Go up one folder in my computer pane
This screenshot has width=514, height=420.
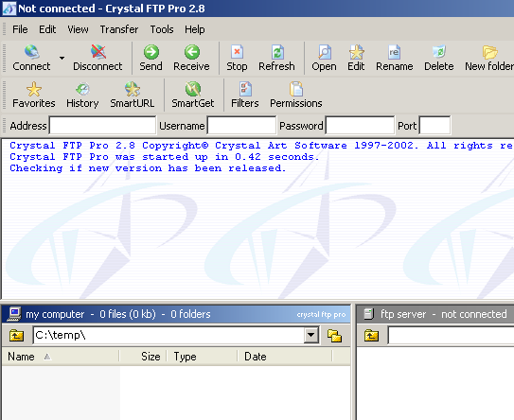pyautogui.click(x=16, y=336)
